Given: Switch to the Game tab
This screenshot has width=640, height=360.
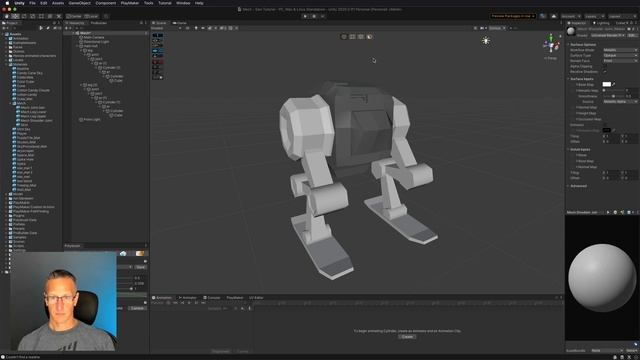Looking at the screenshot, I should click(x=179, y=23).
